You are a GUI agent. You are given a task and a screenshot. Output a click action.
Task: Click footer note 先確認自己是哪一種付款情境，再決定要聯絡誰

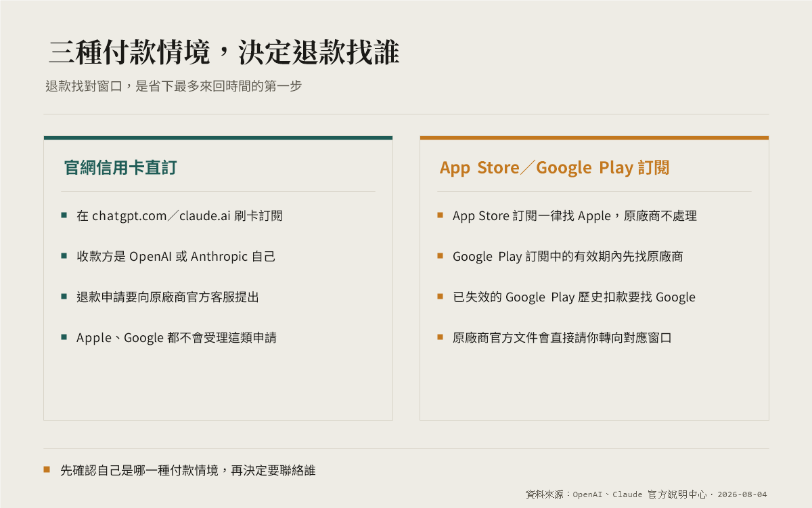tap(188, 470)
